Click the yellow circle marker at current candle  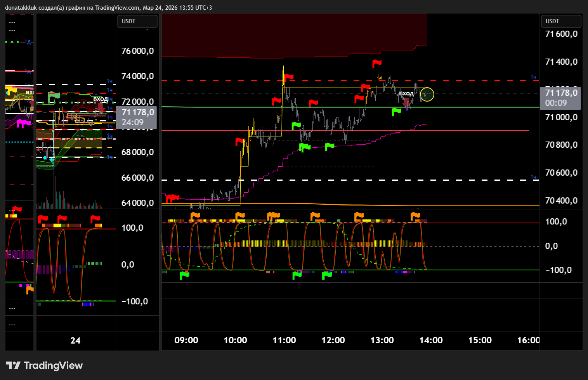[427, 94]
